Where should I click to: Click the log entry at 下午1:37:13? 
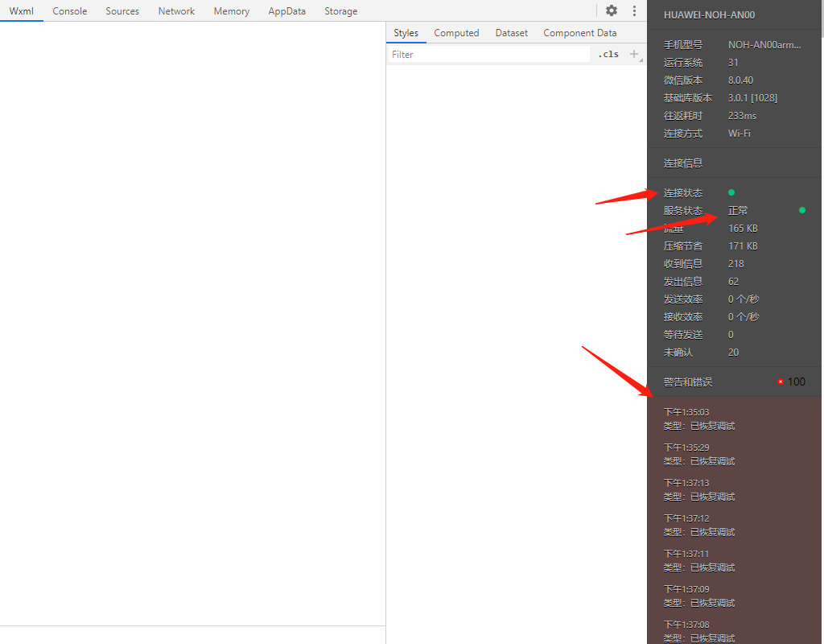point(699,490)
